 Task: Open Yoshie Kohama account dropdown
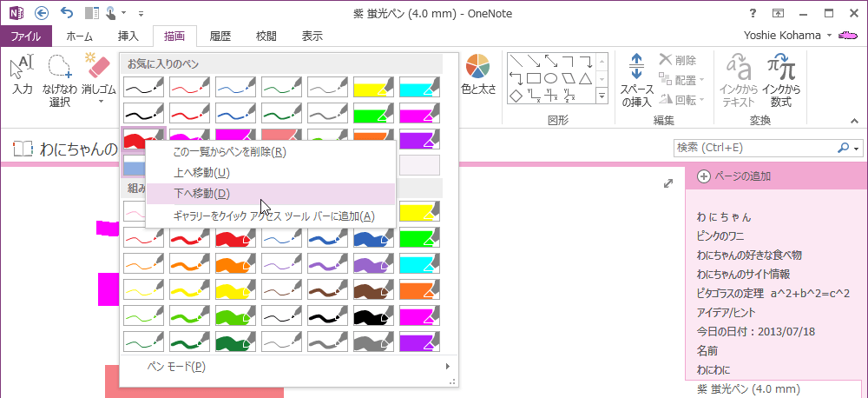pyautogui.click(x=829, y=36)
